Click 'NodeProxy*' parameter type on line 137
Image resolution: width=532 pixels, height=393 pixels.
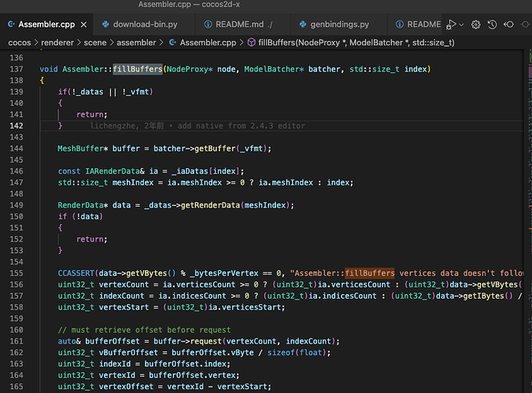(x=190, y=69)
